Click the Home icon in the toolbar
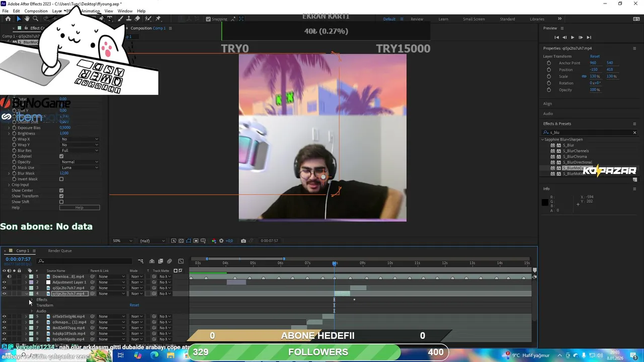The width and height of the screenshot is (644, 362). 8,19
